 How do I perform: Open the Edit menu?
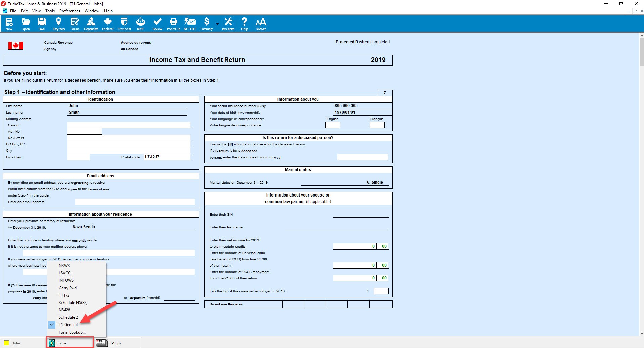tap(24, 11)
